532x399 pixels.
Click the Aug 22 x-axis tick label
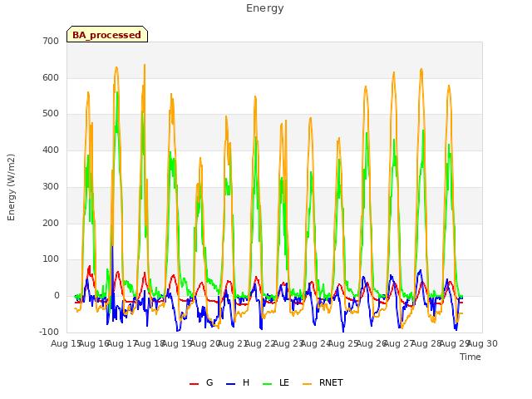click(x=260, y=343)
